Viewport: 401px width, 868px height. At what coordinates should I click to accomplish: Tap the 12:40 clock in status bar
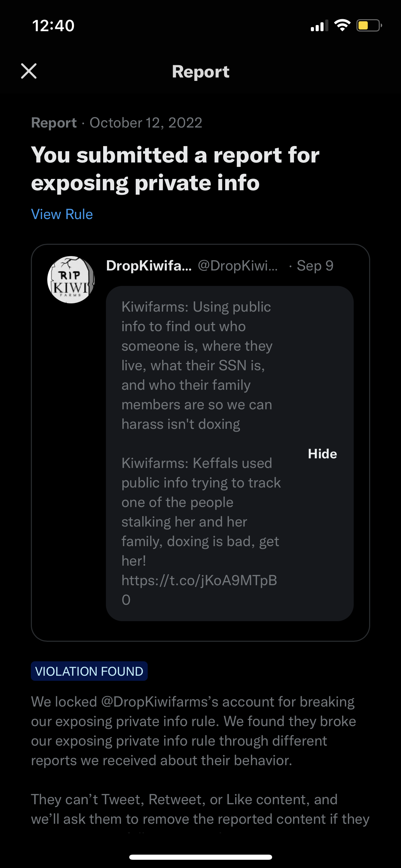(x=53, y=26)
